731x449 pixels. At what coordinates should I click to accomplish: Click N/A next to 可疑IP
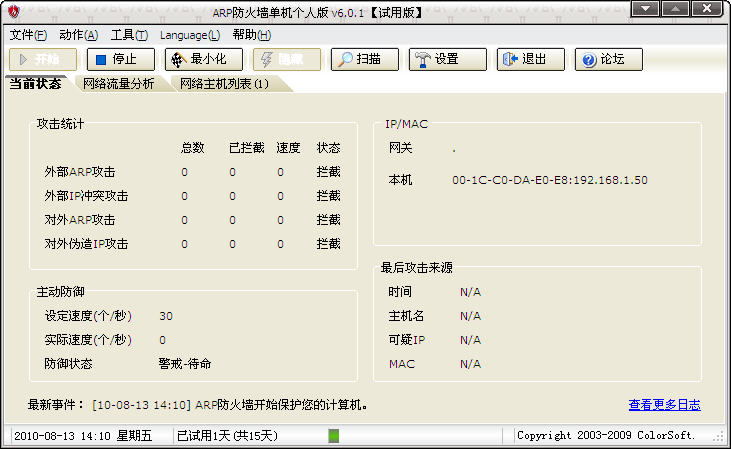tap(470, 340)
